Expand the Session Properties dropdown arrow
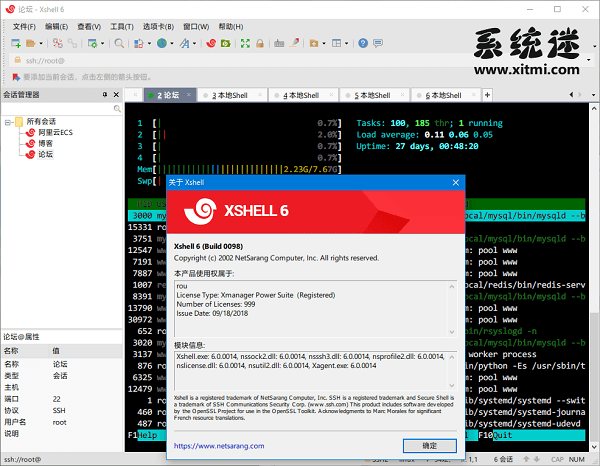600x466 pixels. (x=102, y=43)
